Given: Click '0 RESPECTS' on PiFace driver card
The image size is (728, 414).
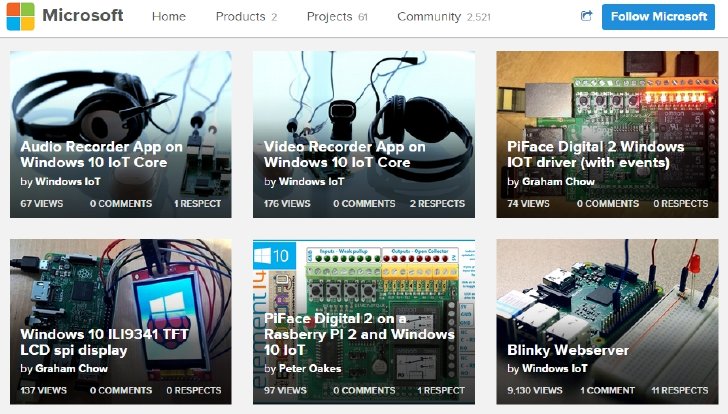Looking at the screenshot, I should click(x=681, y=203).
